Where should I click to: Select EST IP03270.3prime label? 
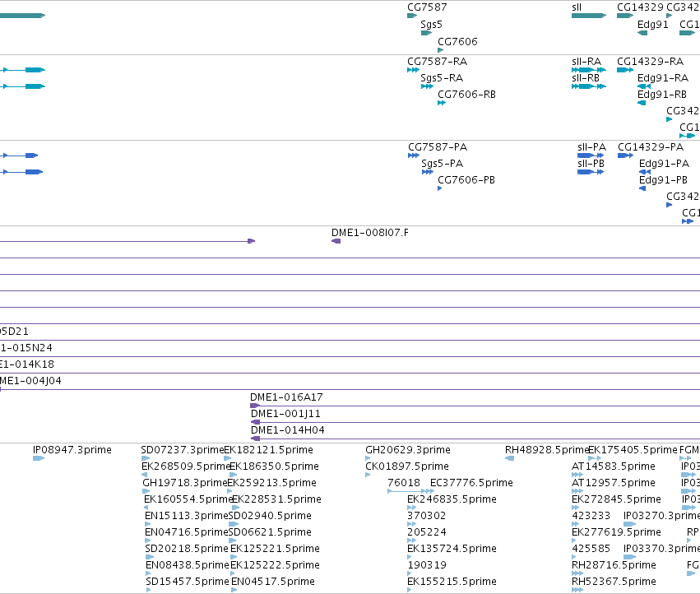(661, 517)
